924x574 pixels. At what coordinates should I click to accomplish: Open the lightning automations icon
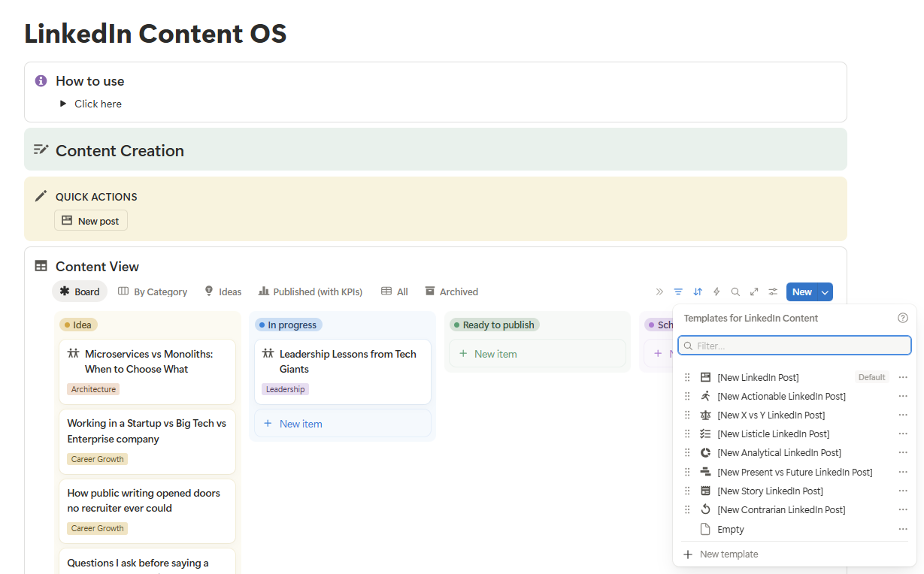(716, 292)
